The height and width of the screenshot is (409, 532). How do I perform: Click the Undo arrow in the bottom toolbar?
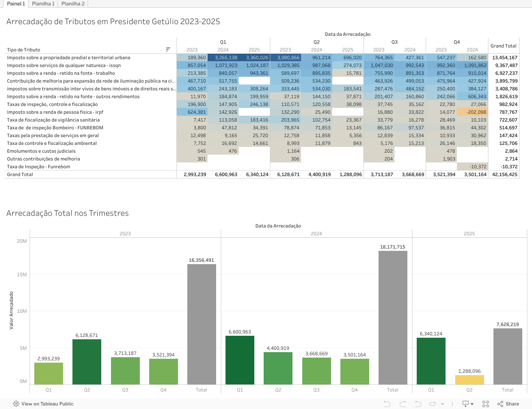tap(387, 404)
